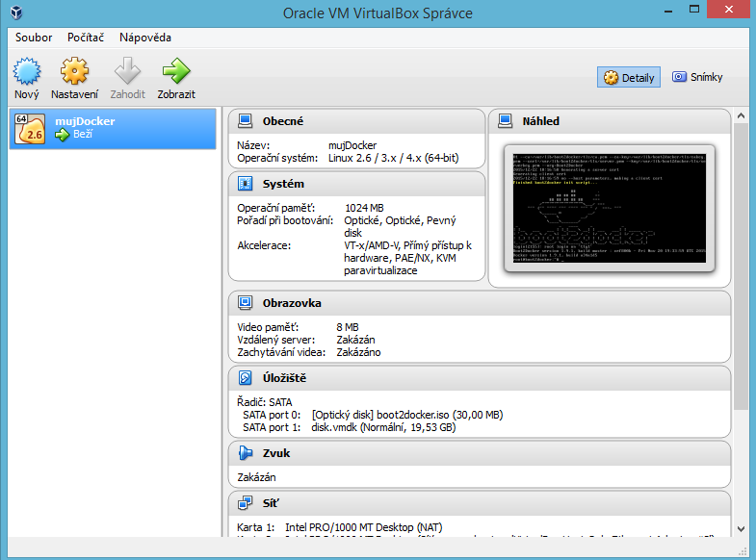The width and height of the screenshot is (756, 560).
Task: Click the 'boot2docker.iso' optical disk entry
Action: (407, 415)
